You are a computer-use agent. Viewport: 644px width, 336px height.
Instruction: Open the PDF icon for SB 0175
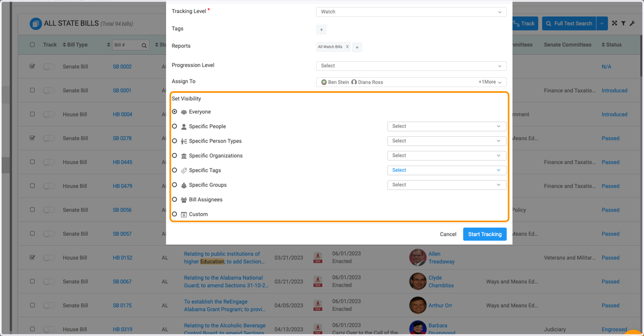click(318, 305)
